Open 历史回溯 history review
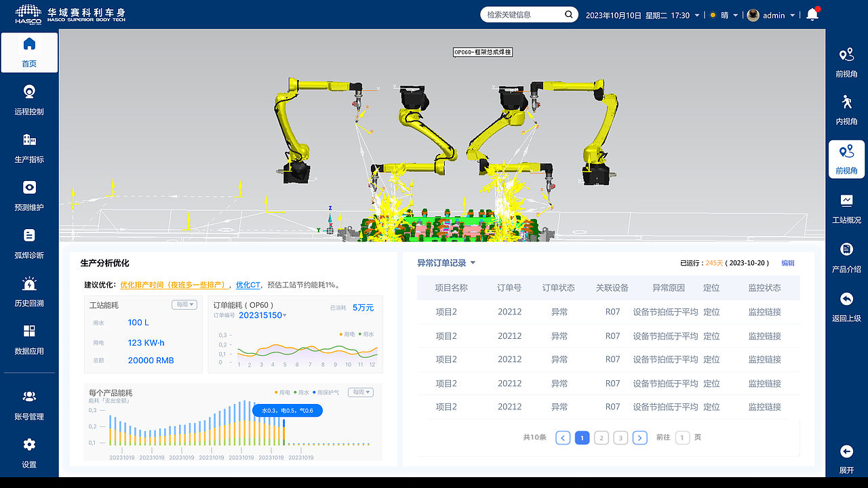 tap(29, 292)
